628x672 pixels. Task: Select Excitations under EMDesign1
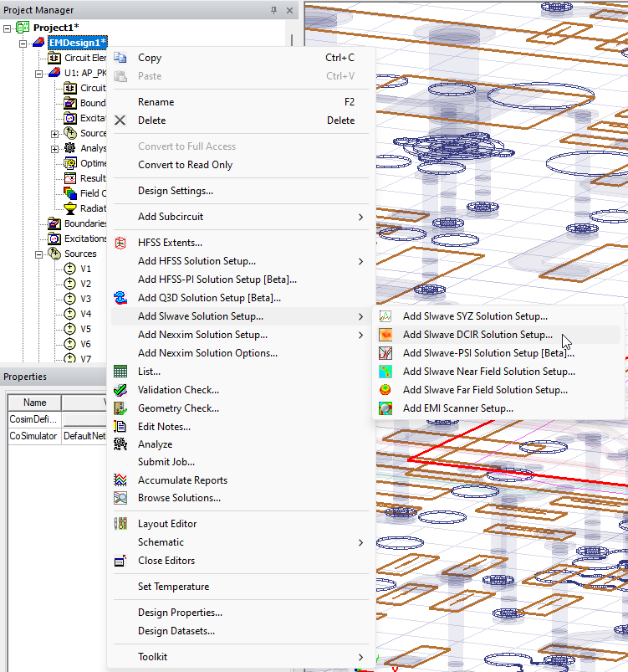(84, 239)
